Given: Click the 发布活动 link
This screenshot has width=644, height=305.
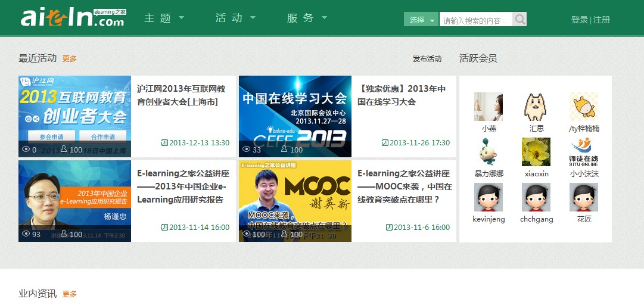Looking at the screenshot, I should [x=427, y=59].
